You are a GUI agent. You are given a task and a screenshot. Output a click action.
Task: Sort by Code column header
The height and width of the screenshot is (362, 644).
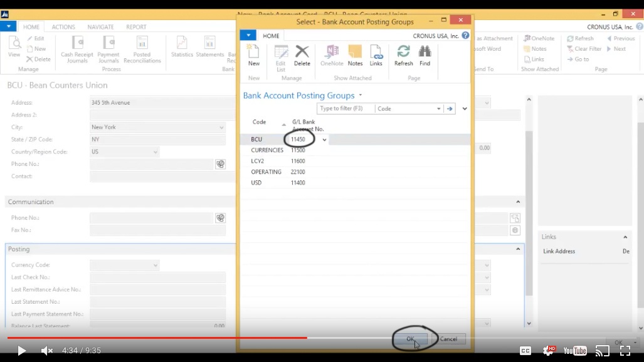(259, 122)
